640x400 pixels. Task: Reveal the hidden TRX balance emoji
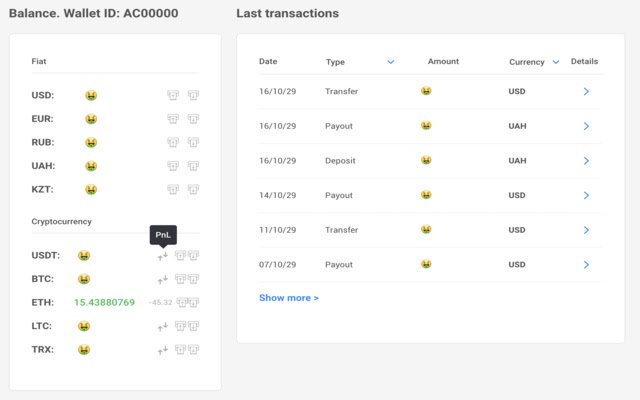[x=84, y=350]
